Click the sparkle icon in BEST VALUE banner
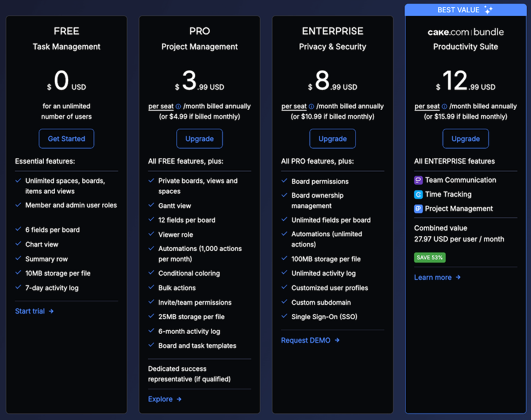Screen dimensions: 531x420 [488, 9]
